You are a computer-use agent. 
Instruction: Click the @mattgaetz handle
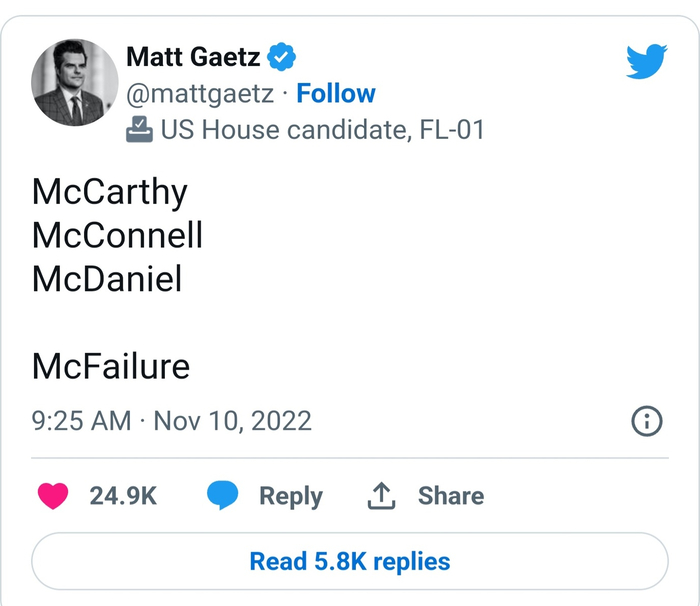[x=198, y=94]
